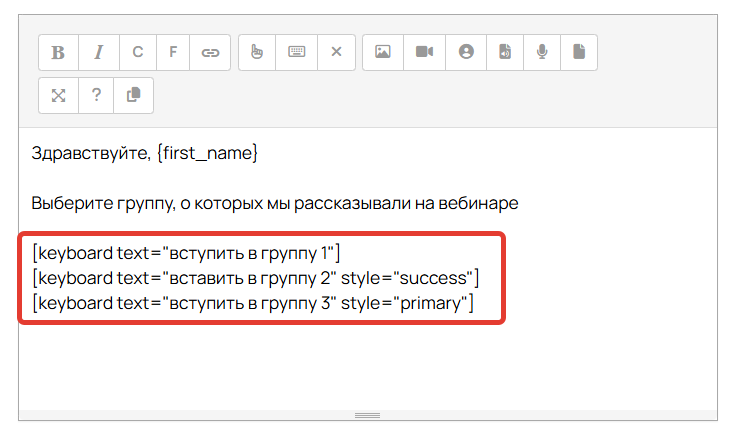The image size is (730, 430).
Task: Click the keyboard line with style="primary"
Action: [x=253, y=303]
